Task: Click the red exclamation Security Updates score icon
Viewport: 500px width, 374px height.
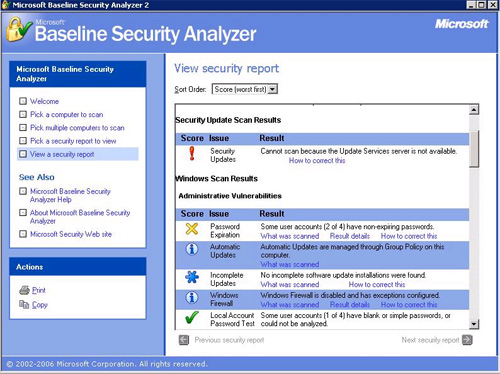Action: 192,153
